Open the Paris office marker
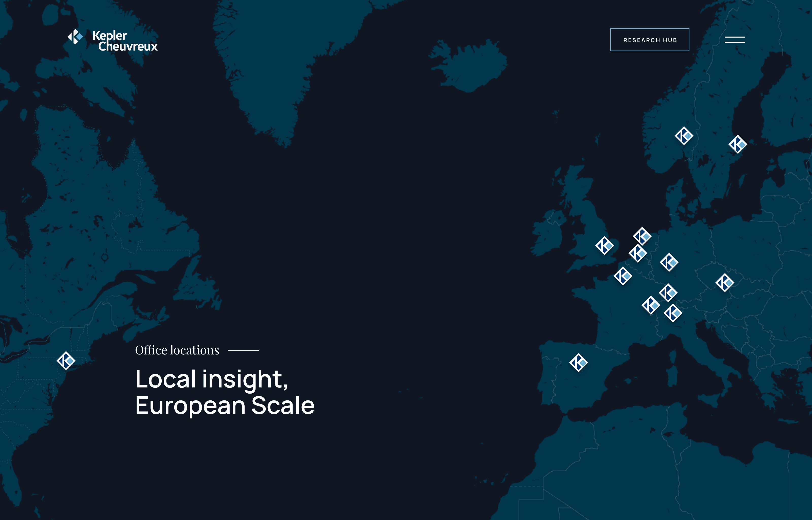 pos(623,276)
